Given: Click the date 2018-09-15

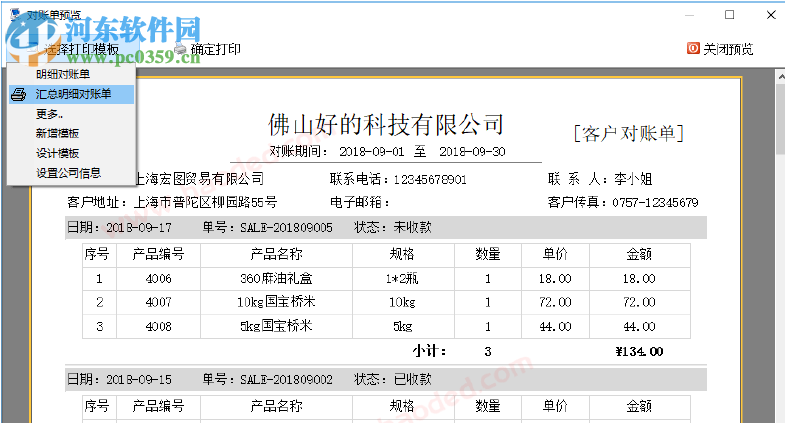Looking at the screenshot, I should click(x=139, y=379).
